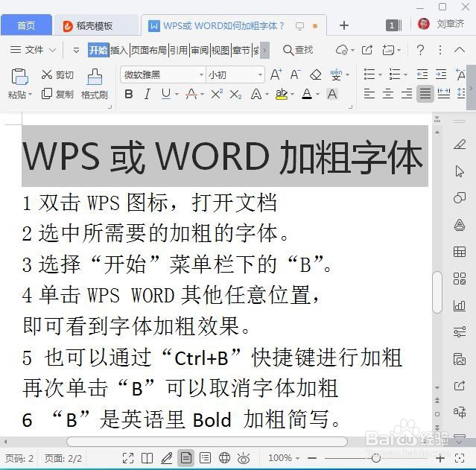Increase paragraph indent

pyautogui.click(x=441, y=74)
